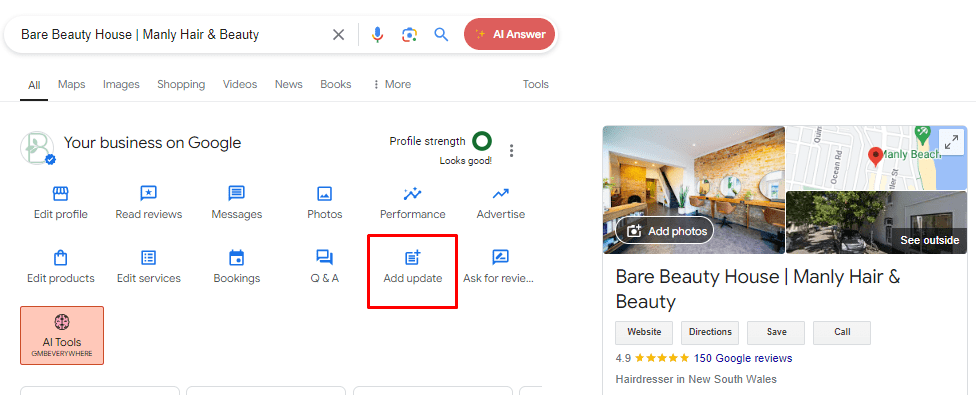The image size is (976, 395).
Task: Open the Messages chat icon
Action: click(x=237, y=193)
